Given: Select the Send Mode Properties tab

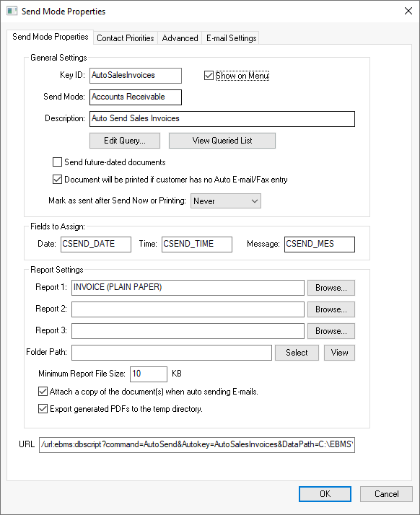Looking at the screenshot, I should tap(51, 37).
